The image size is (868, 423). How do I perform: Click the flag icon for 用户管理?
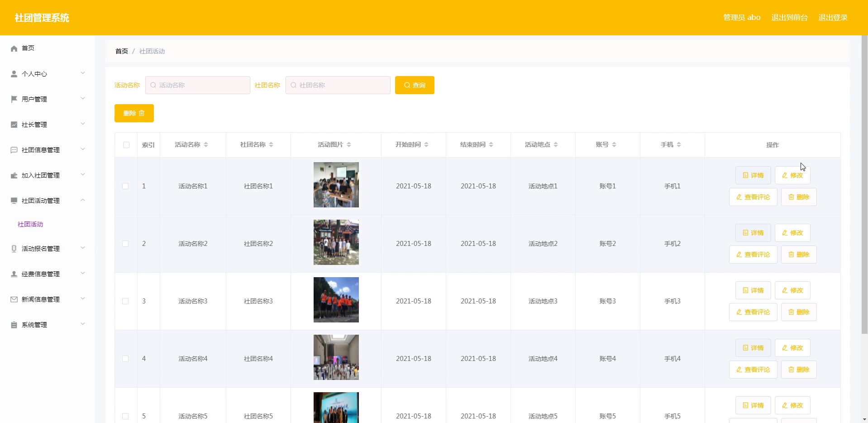pyautogui.click(x=14, y=99)
